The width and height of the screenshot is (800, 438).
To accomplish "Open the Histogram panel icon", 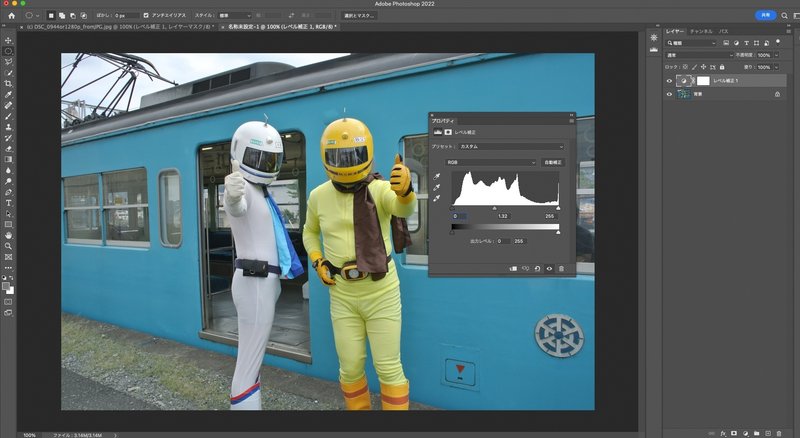I will 654,50.
